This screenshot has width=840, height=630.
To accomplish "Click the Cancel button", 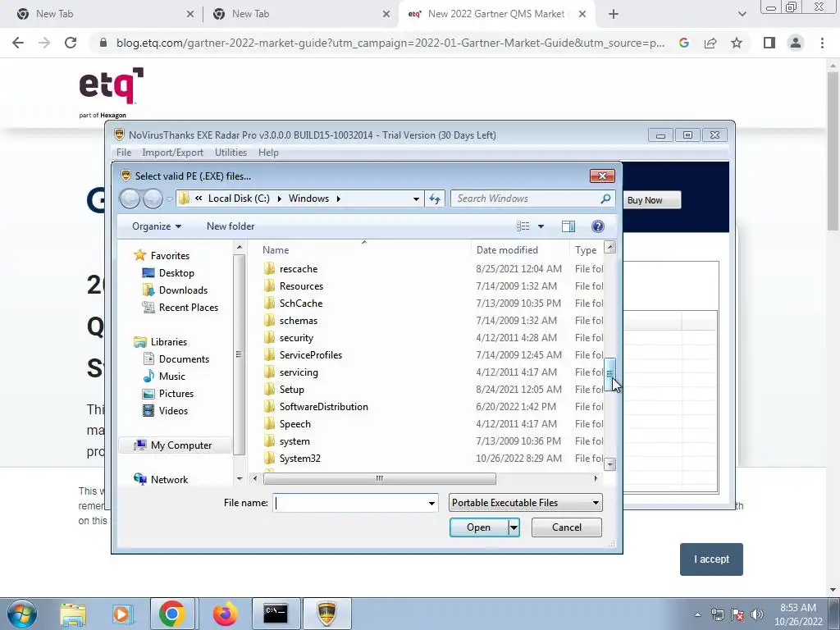I will tap(566, 527).
